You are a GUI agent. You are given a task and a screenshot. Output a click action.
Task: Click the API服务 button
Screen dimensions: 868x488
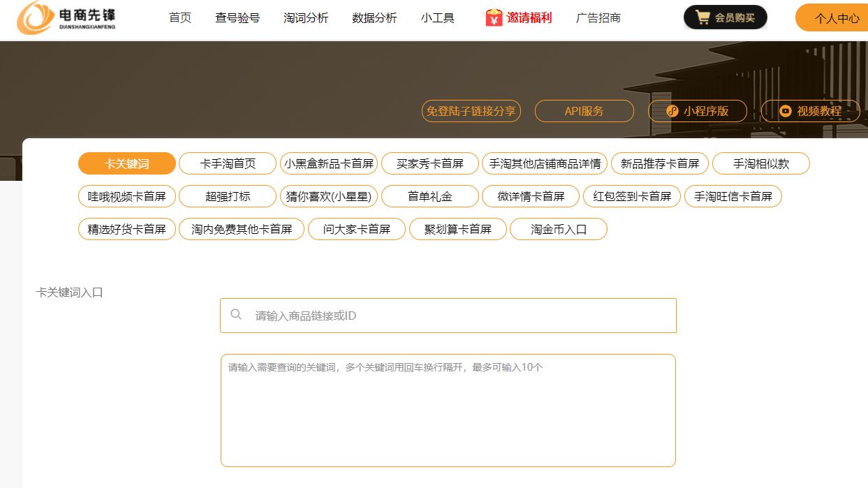pos(584,111)
